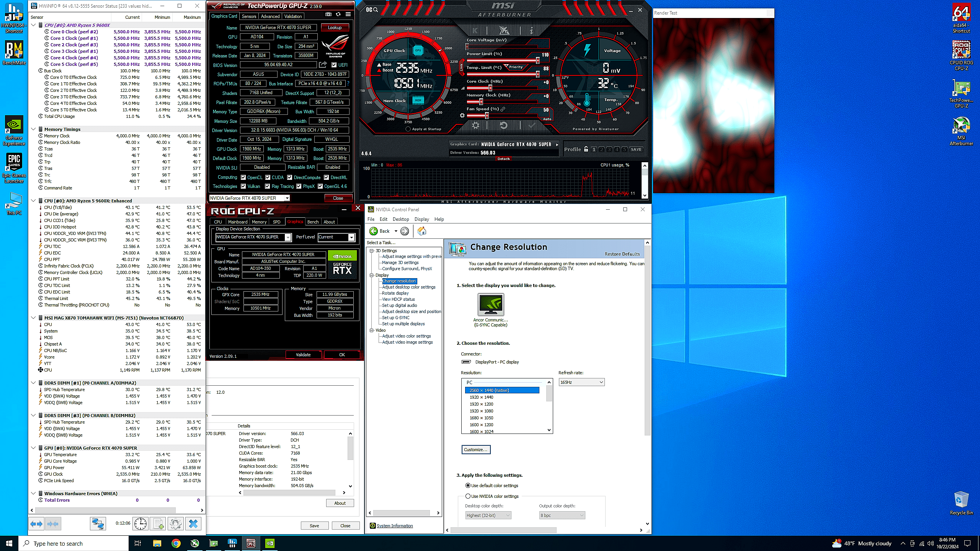This screenshot has width=980, height=551.
Task: Click NVIDIA Control Panel home icon
Action: pos(421,231)
